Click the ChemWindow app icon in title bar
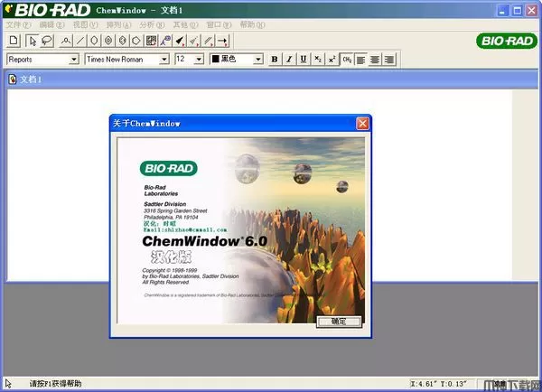The height and width of the screenshot is (392, 542). [9, 9]
